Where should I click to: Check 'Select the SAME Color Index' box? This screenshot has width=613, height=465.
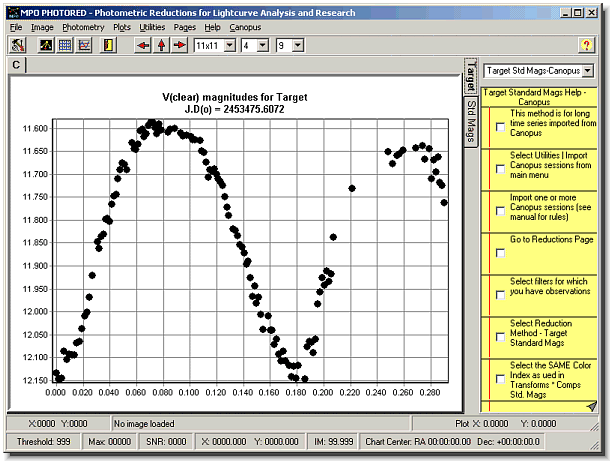click(x=500, y=379)
